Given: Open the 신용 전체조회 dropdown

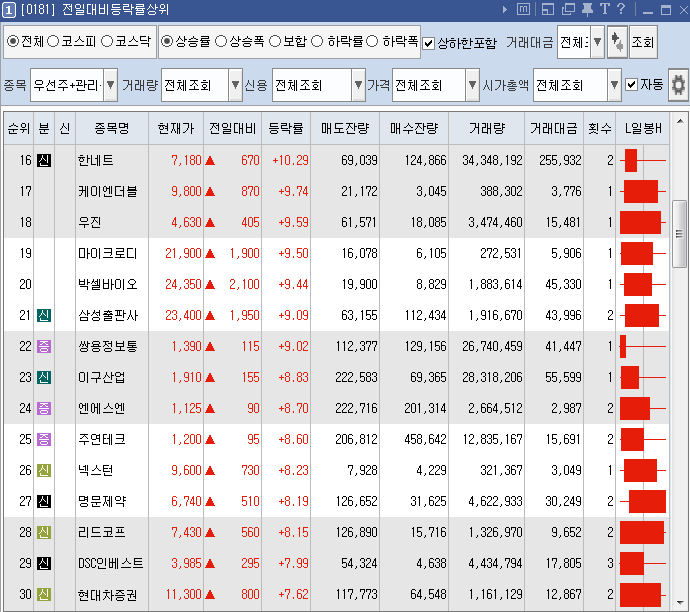Looking at the screenshot, I should [358, 84].
